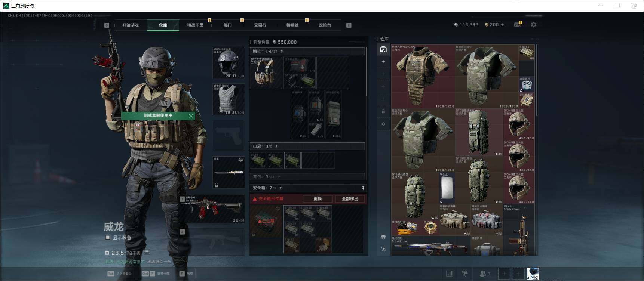
Task: Open the help icon next to 口袋
Action: [x=276, y=146]
